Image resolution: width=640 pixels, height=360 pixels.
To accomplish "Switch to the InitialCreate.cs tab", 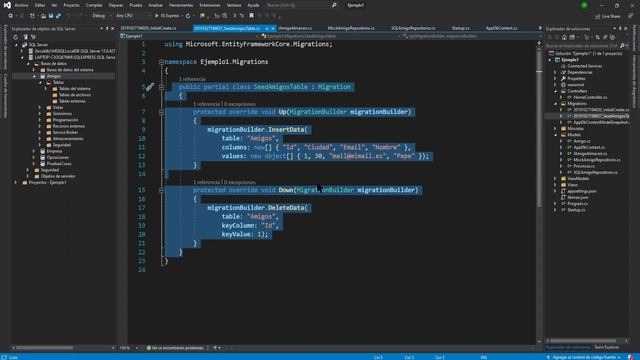I will pos(149,28).
